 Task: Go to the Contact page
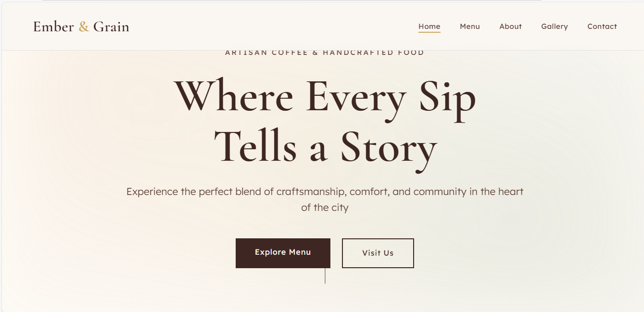602,26
